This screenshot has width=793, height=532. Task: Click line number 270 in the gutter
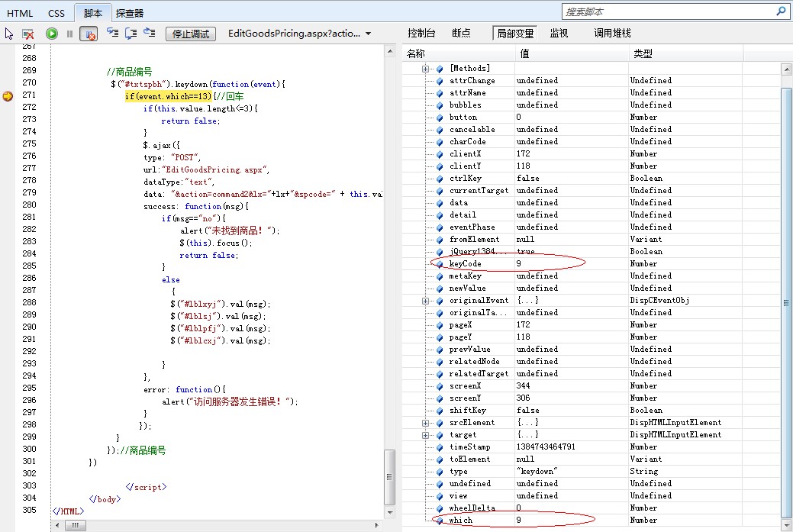point(29,82)
